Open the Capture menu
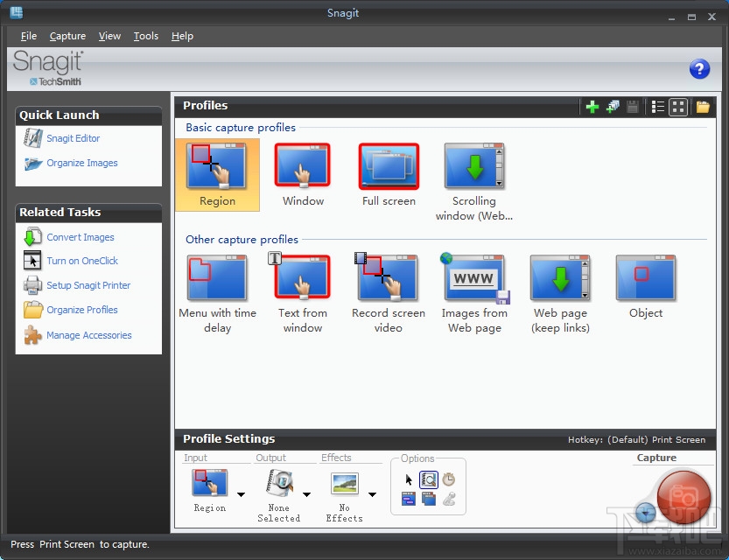 coord(67,36)
